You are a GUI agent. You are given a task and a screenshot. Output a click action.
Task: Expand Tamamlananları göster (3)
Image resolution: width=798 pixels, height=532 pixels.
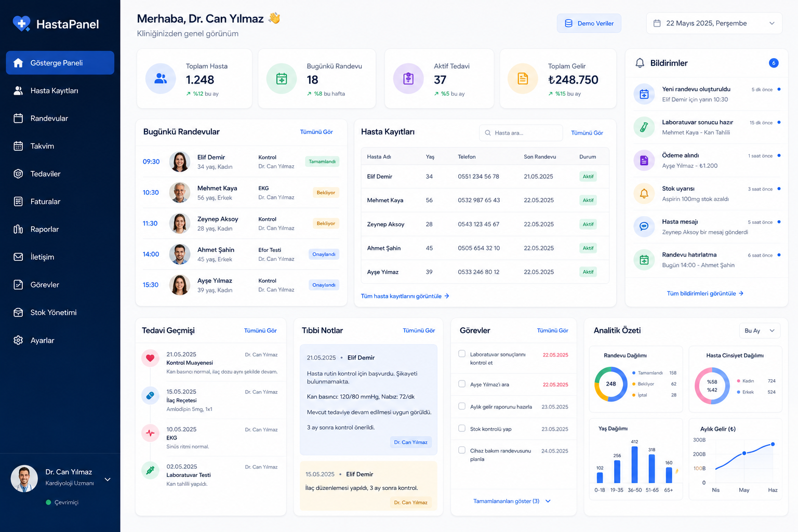[x=512, y=501]
